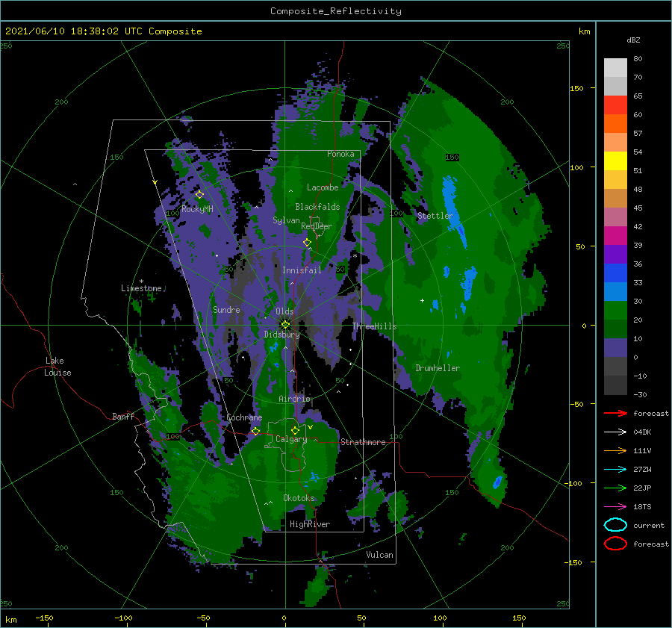672x628 pixels.
Task: Click the HighRiver town label
Action: point(310,524)
